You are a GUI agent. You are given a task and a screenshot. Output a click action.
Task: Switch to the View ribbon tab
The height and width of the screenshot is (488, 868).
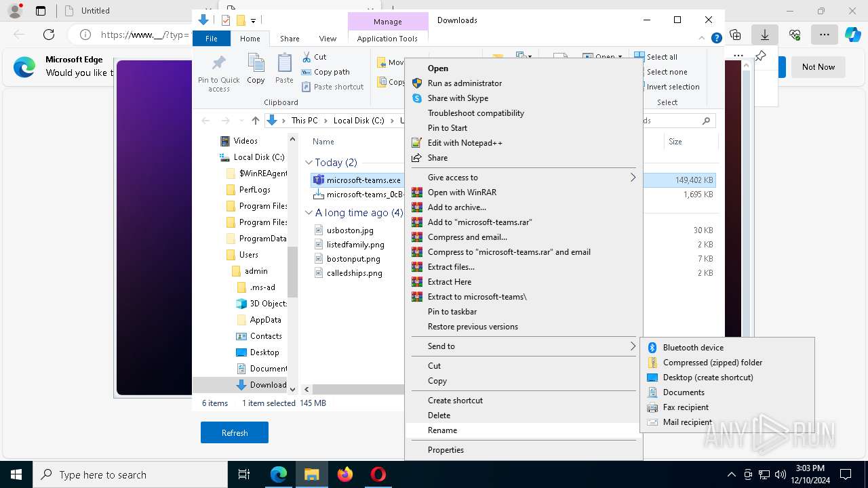pos(328,39)
